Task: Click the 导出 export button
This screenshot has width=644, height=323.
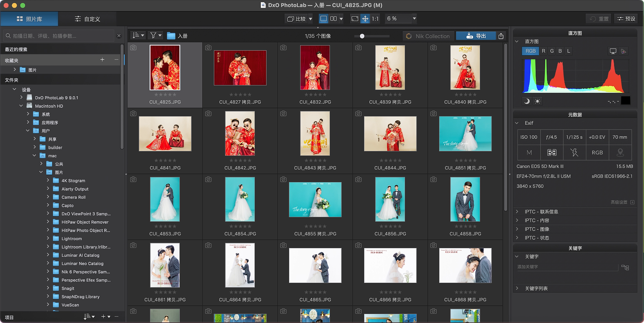Action: pos(476,36)
